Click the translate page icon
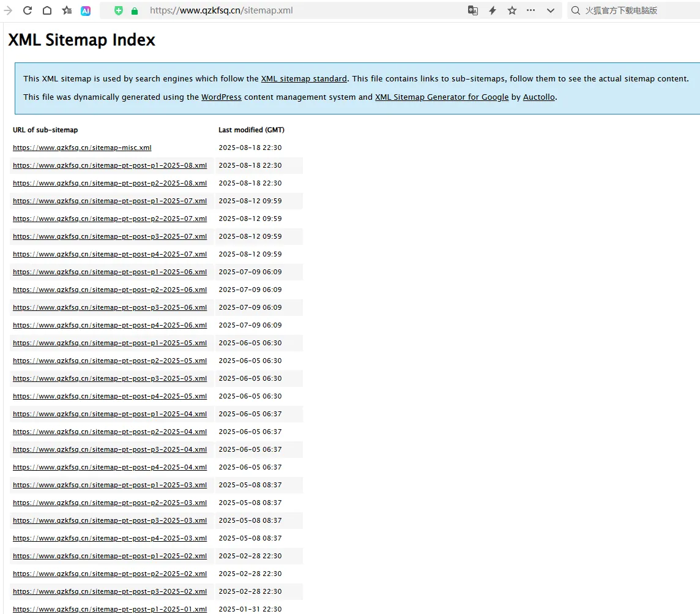Image resolution: width=700 pixels, height=614 pixels. click(473, 10)
